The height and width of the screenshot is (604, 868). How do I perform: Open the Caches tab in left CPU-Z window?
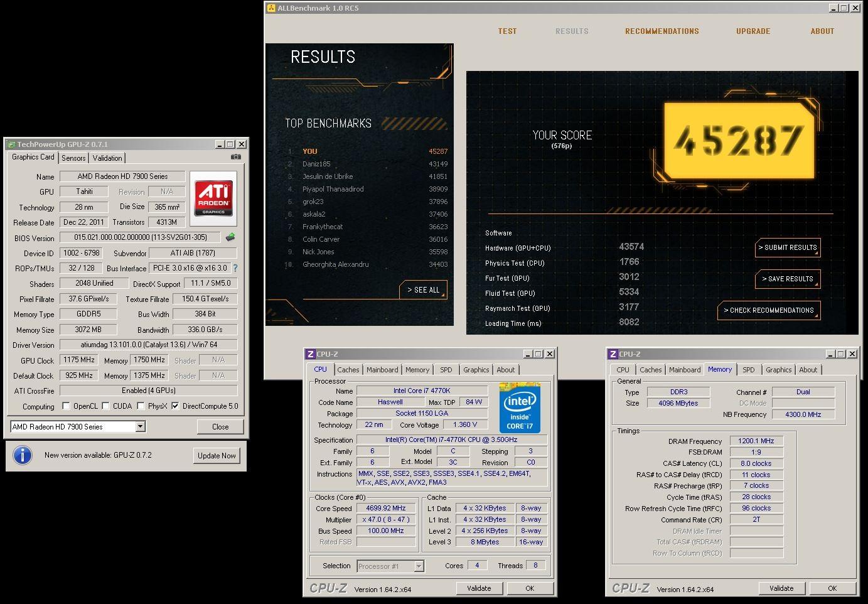[x=348, y=370]
